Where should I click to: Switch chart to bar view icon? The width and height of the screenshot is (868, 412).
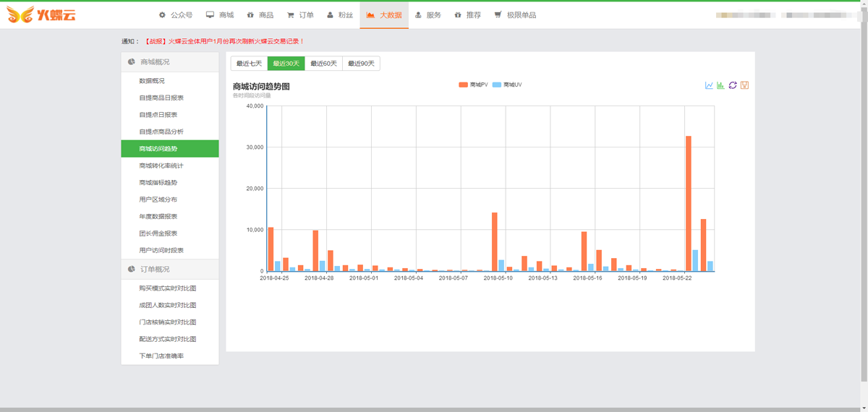[720, 85]
